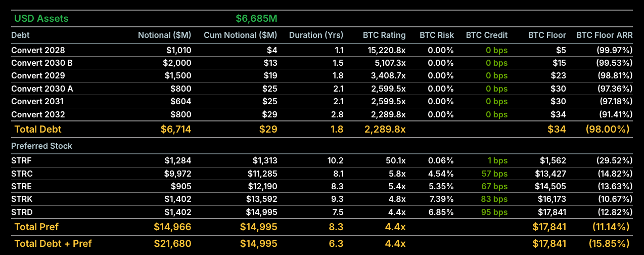The width and height of the screenshot is (644, 255).
Task: Select the STRF preferred stock row
Action: tap(321, 160)
